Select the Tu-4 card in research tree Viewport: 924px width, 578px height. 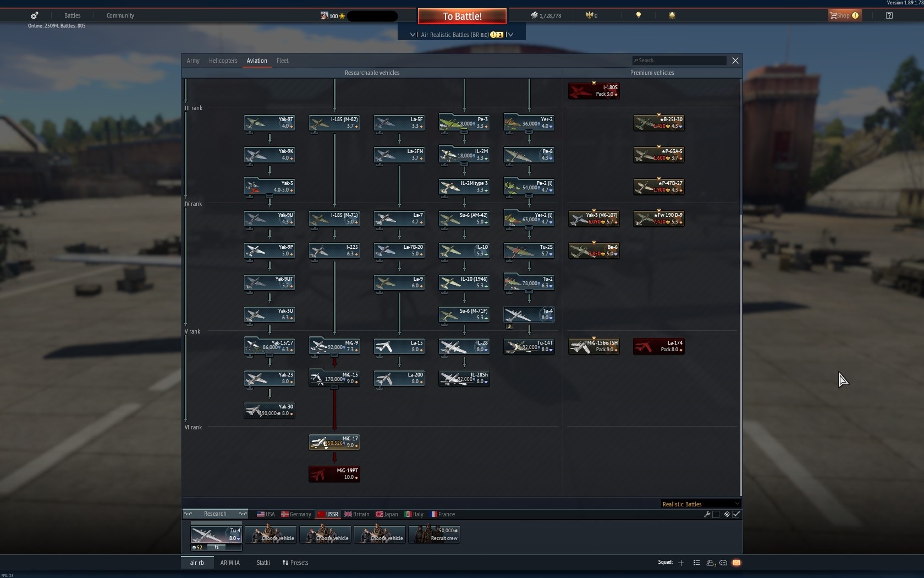point(529,314)
